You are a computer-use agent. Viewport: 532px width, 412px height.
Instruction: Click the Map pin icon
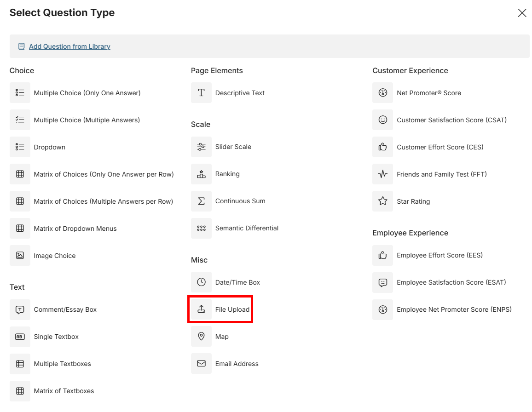201,337
